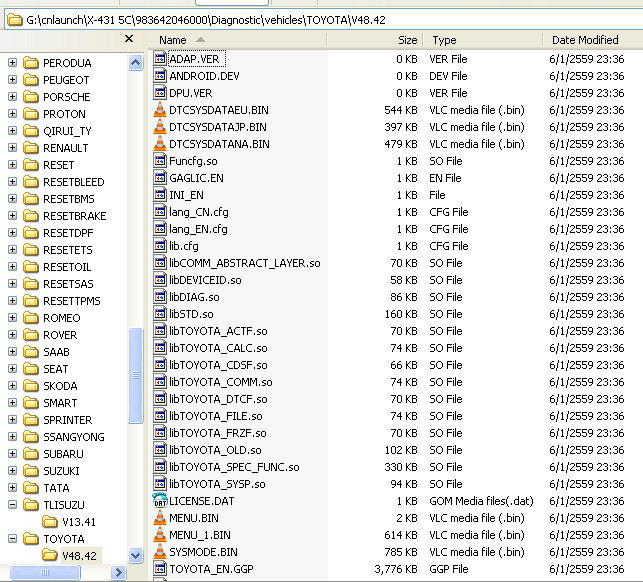Select the file libTOYOTA_OLD.so

click(215, 450)
